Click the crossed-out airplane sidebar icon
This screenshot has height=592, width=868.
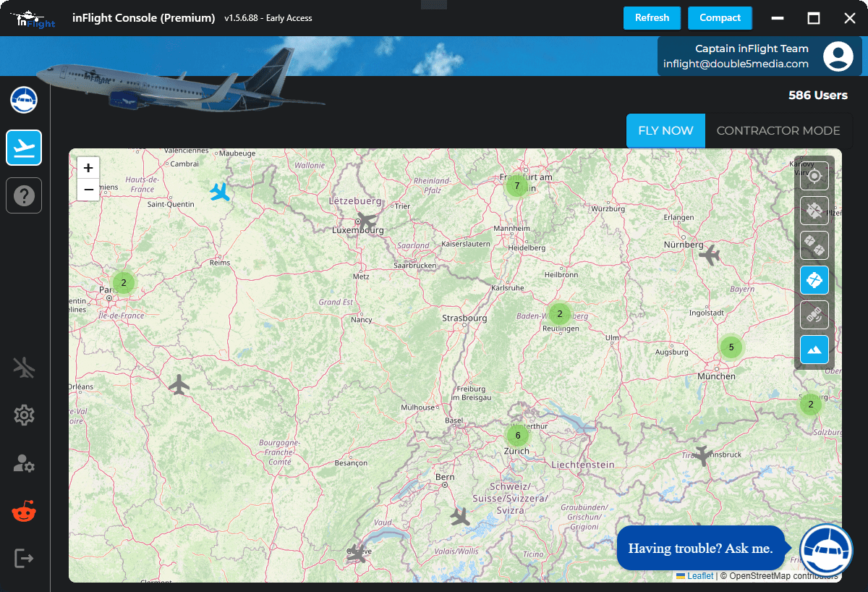(24, 368)
